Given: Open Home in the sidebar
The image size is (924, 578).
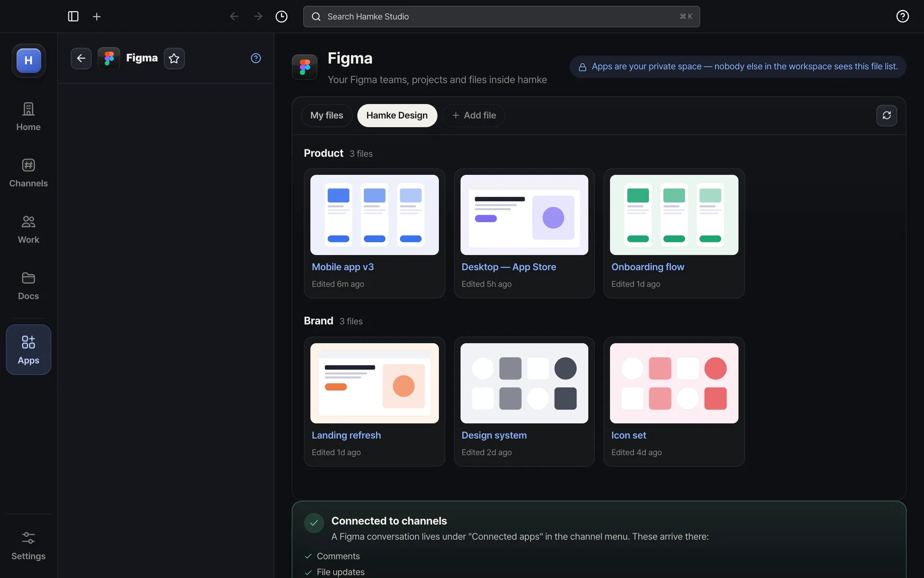Looking at the screenshot, I should (28, 117).
